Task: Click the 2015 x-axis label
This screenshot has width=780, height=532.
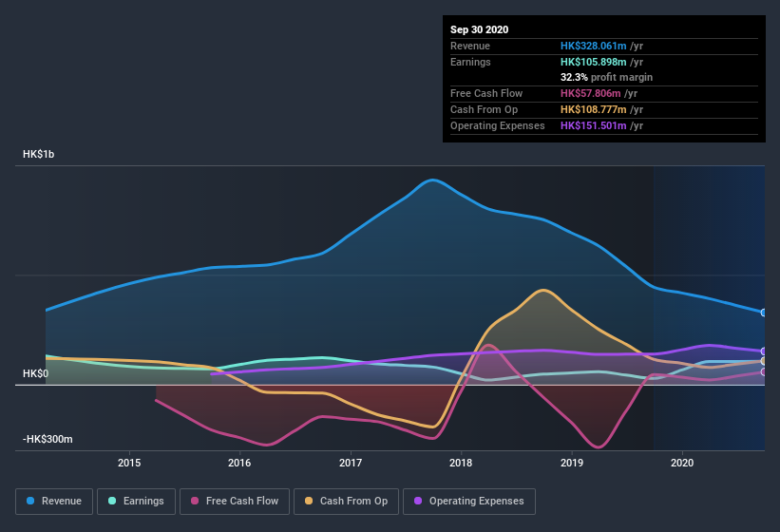Action: tap(129, 463)
